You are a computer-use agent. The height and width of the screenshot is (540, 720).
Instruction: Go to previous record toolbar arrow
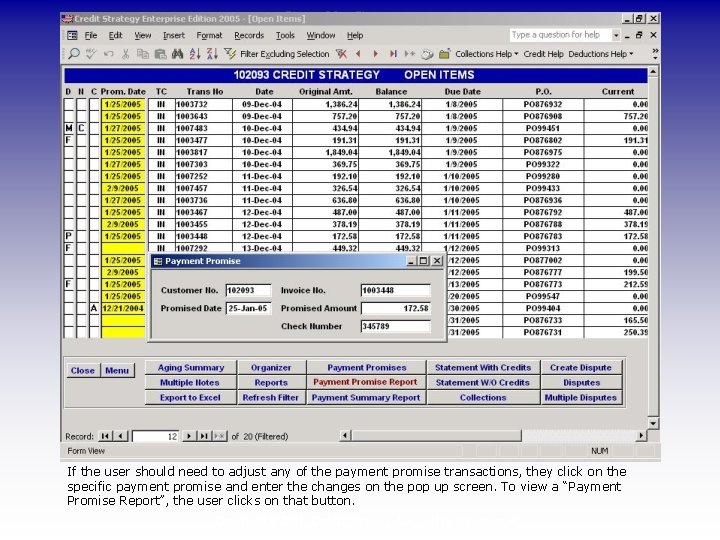(x=358, y=54)
